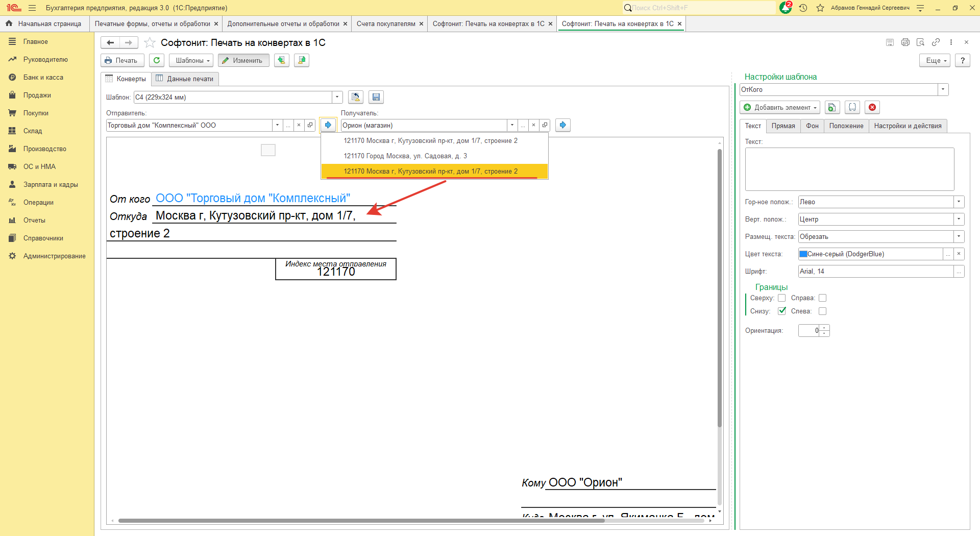Click the notifications bell icon
This screenshot has width=980, height=536.
click(x=786, y=8)
